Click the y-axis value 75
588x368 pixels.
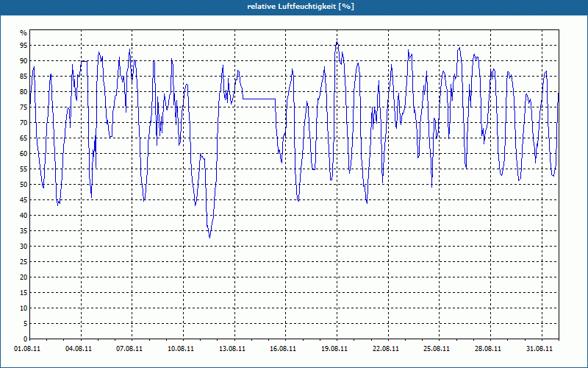24,107
